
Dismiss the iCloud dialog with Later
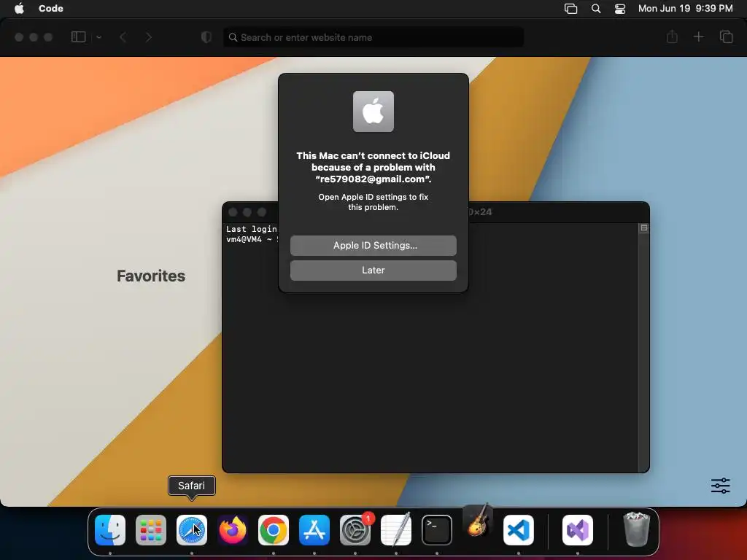[373, 270]
